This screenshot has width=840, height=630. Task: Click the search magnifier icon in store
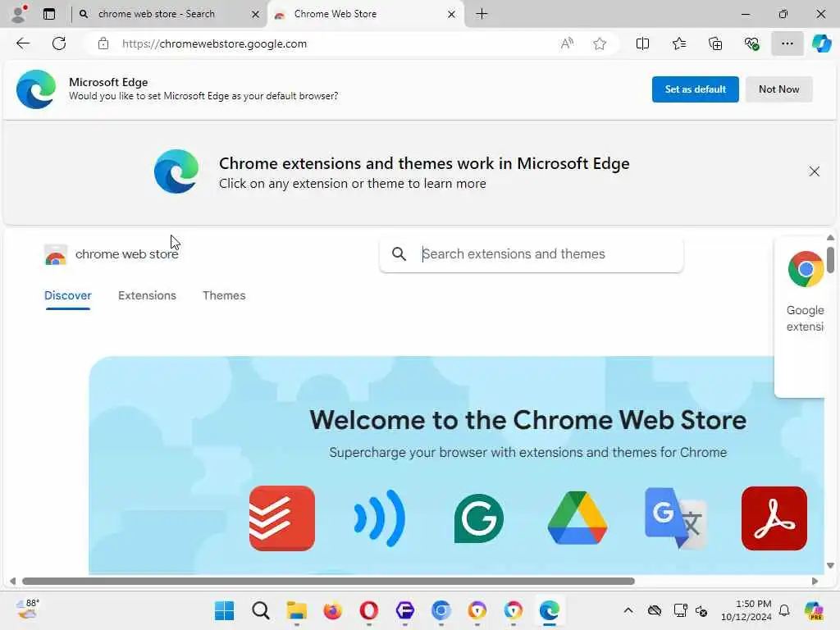pos(399,254)
